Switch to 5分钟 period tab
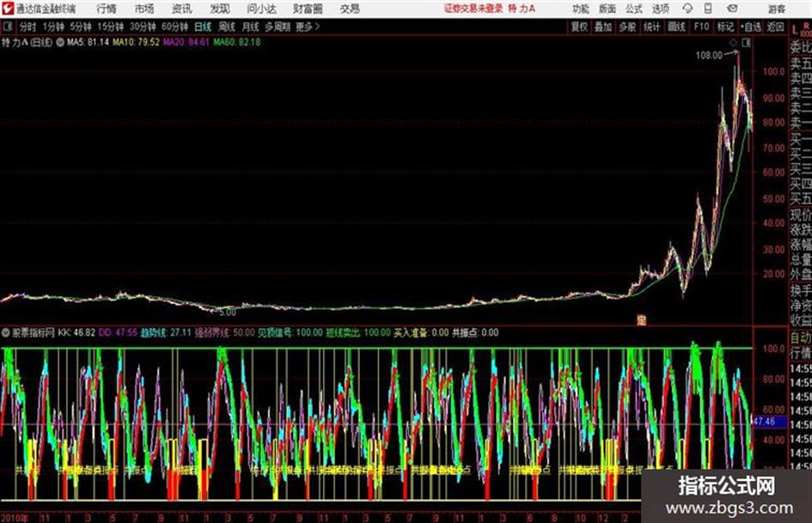The height and width of the screenshot is (523, 812). pos(80,27)
